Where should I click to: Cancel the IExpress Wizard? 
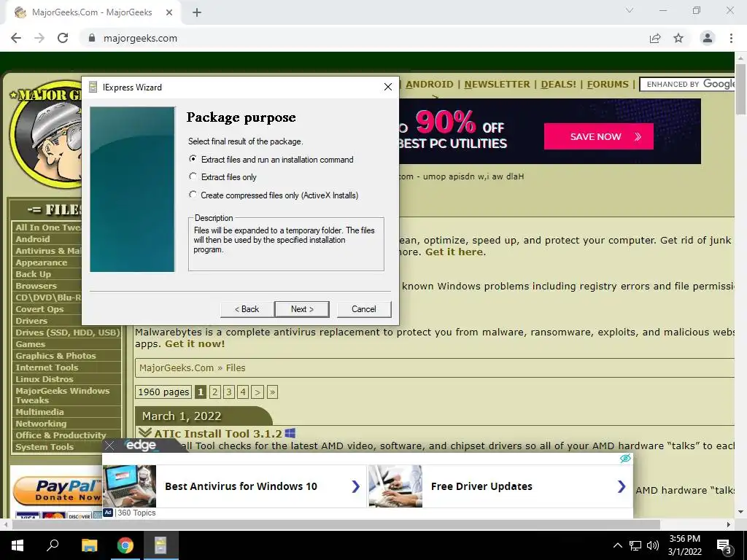[364, 309]
